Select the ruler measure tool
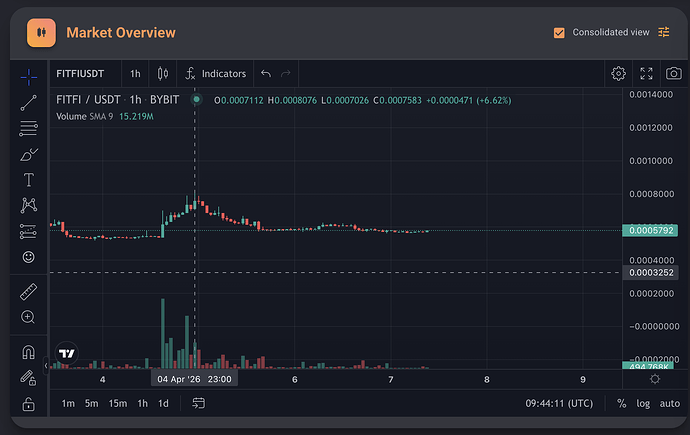 [29, 292]
